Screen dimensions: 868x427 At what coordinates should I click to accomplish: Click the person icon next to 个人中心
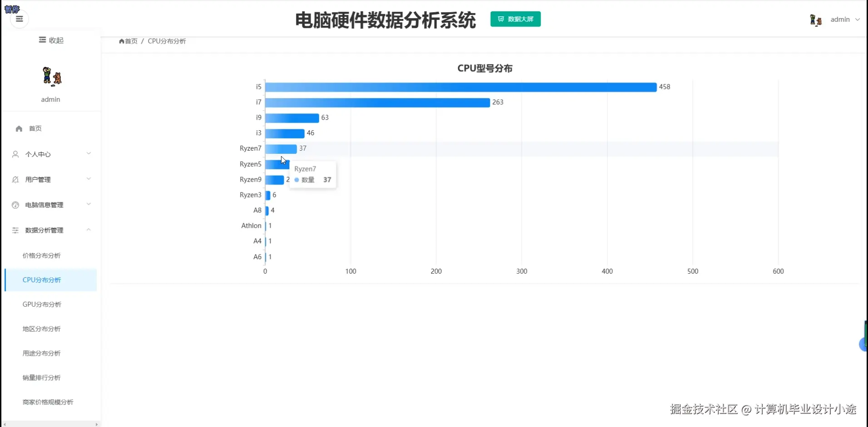click(15, 154)
